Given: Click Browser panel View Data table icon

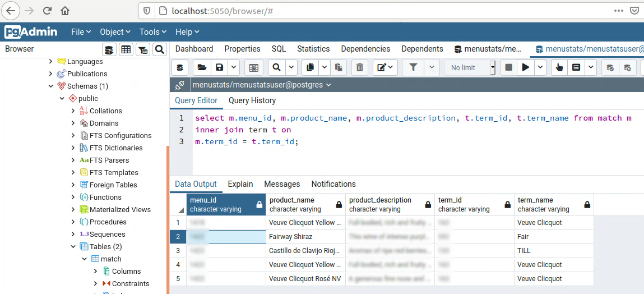Looking at the screenshot, I should click(126, 50).
